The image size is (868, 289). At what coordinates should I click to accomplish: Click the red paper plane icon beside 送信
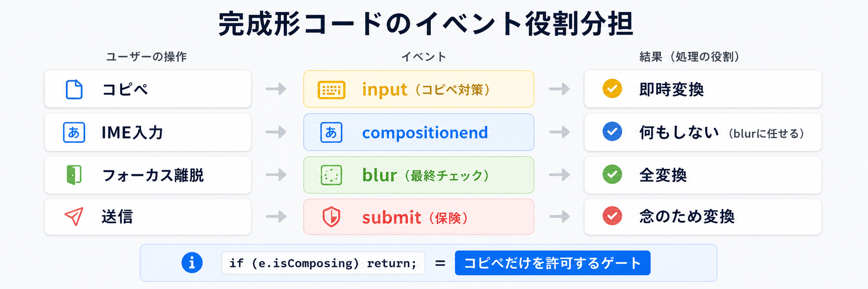click(74, 216)
